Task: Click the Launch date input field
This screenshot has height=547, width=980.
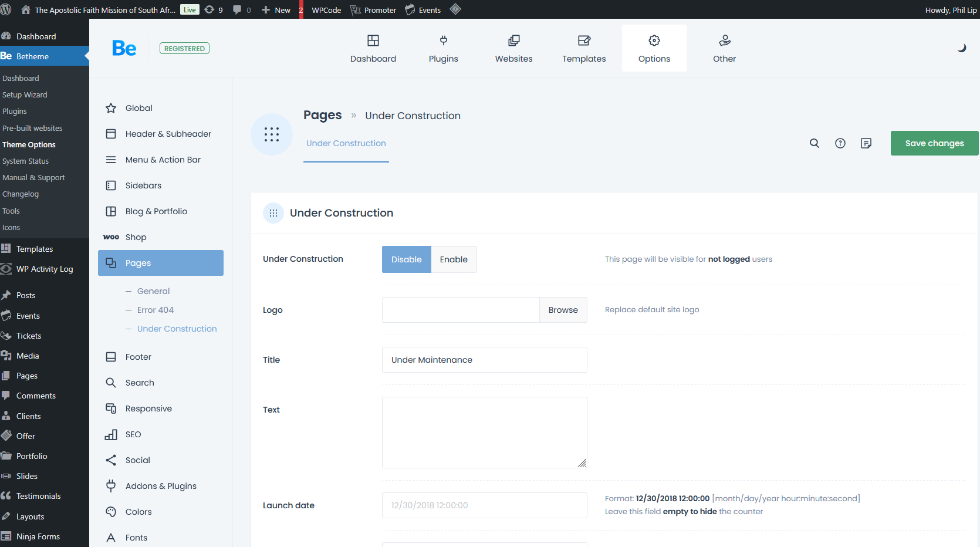Action: click(x=484, y=505)
